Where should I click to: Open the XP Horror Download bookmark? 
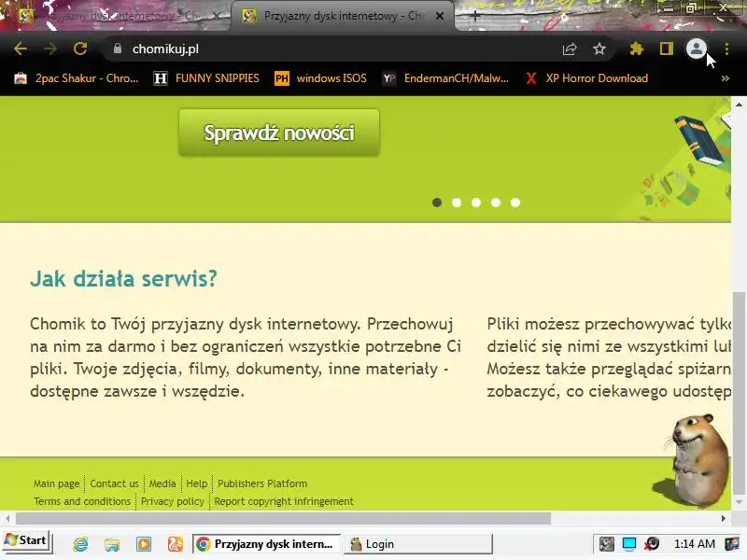tap(586, 78)
